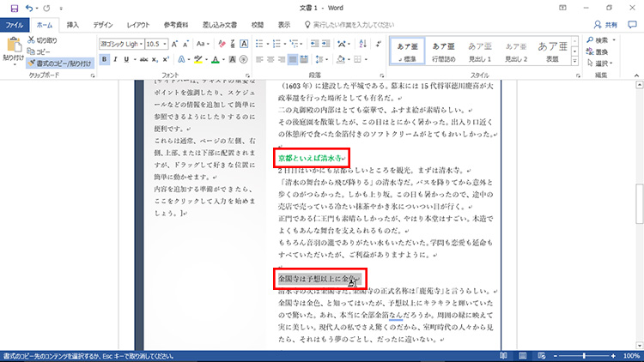Apply underline with the U icon

(128, 59)
